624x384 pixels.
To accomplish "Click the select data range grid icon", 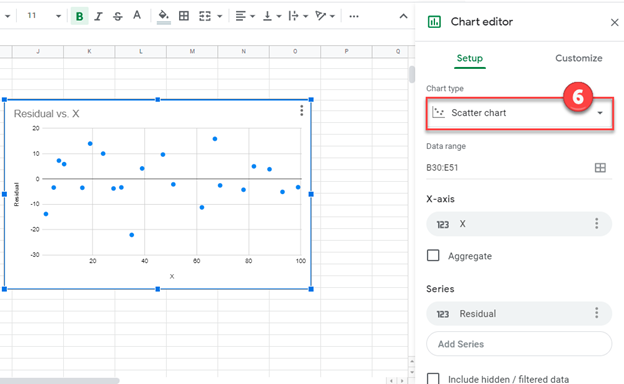I will [x=600, y=168].
